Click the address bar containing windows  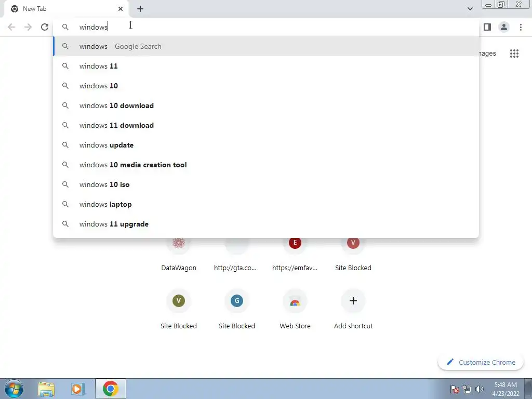(x=266, y=27)
